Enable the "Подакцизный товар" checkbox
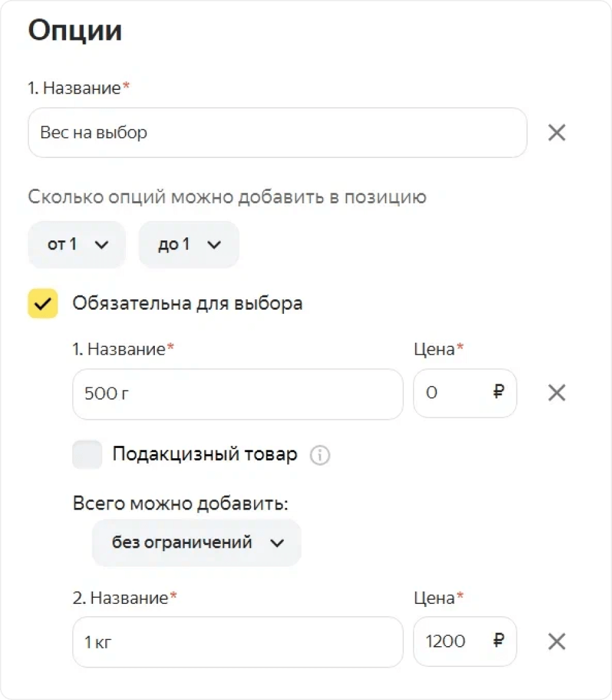 (87, 455)
